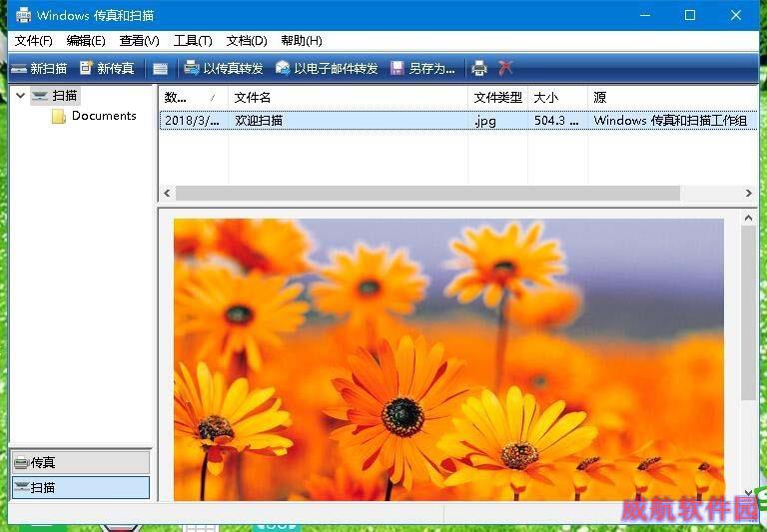Select the 扫描 root tree item
767x532 pixels.
pyautogui.click(x=55, y=96)
